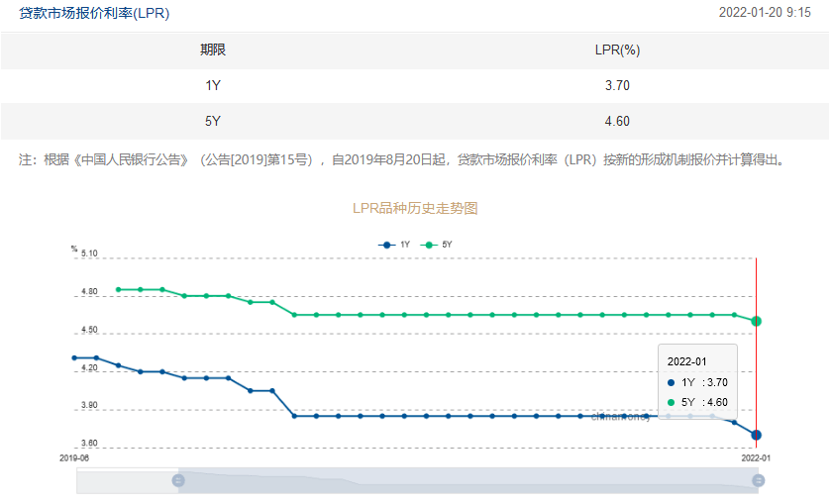Screen dimensions: 833x504
Task: Click the 2019-08 x-axis label
Action: click(74, 458)
